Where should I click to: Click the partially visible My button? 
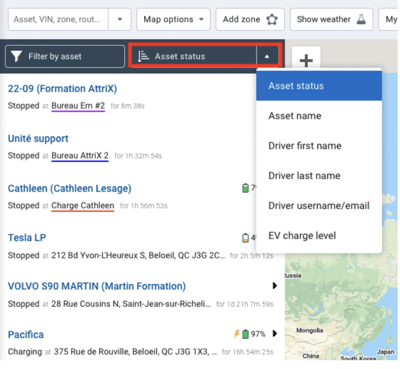coord(389,19)
